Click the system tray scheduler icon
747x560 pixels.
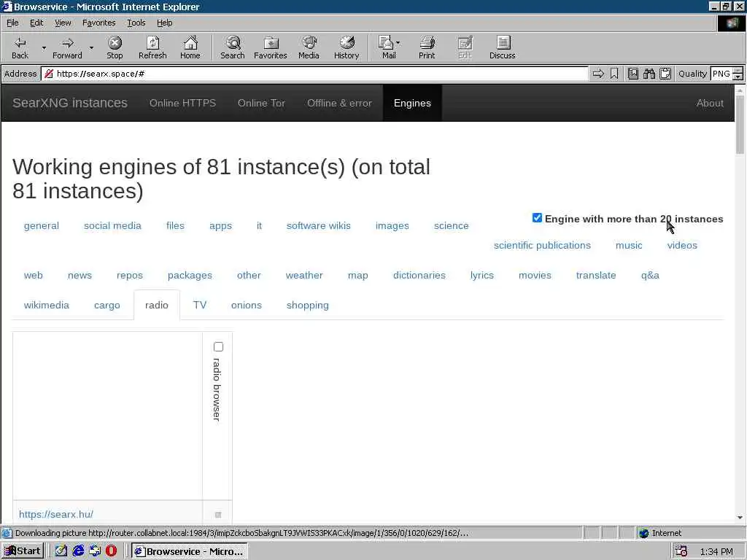click(681, 551)
